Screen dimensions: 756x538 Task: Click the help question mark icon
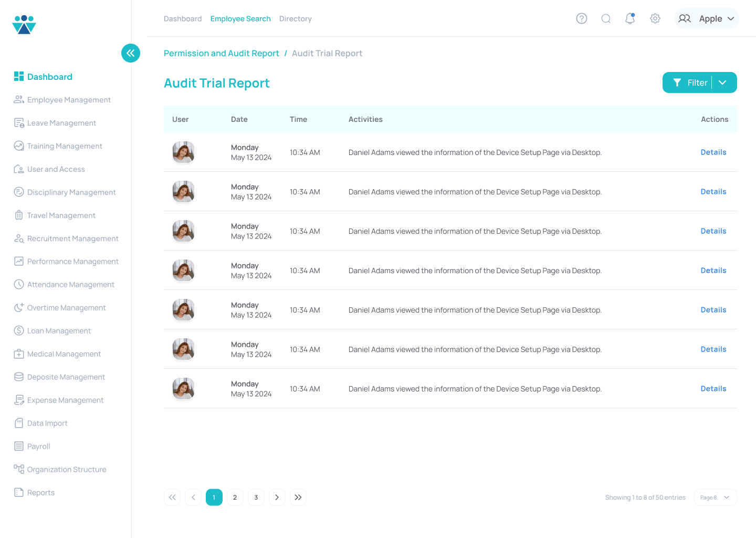581,19
